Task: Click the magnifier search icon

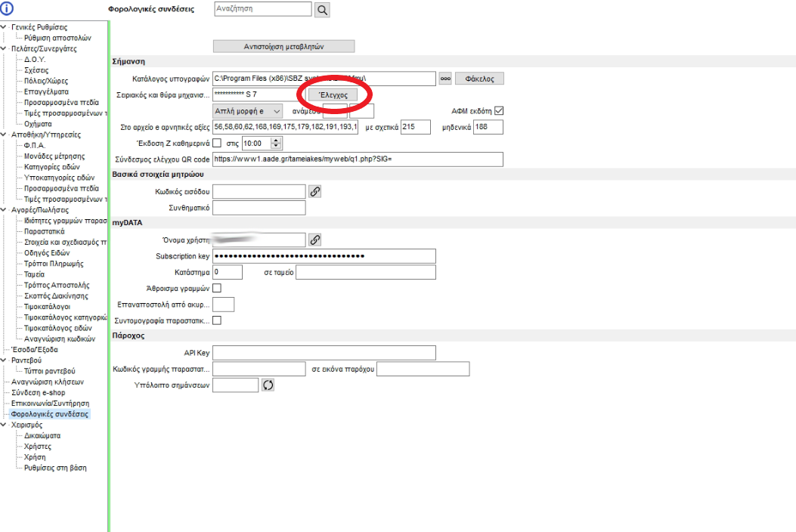Action: (x=322, y=10)
